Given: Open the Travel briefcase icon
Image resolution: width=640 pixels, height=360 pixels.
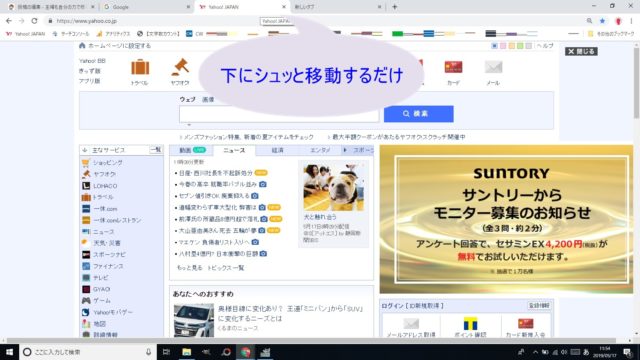Looking at the screenshot, I should (x=140, y=67).
